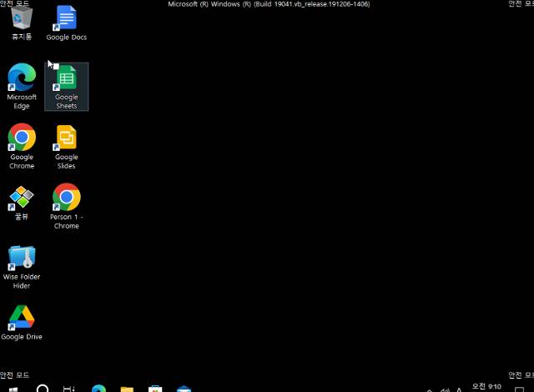Open the Mail app from taskbar
The image size is (534, 392).
(x=184, y=389)
